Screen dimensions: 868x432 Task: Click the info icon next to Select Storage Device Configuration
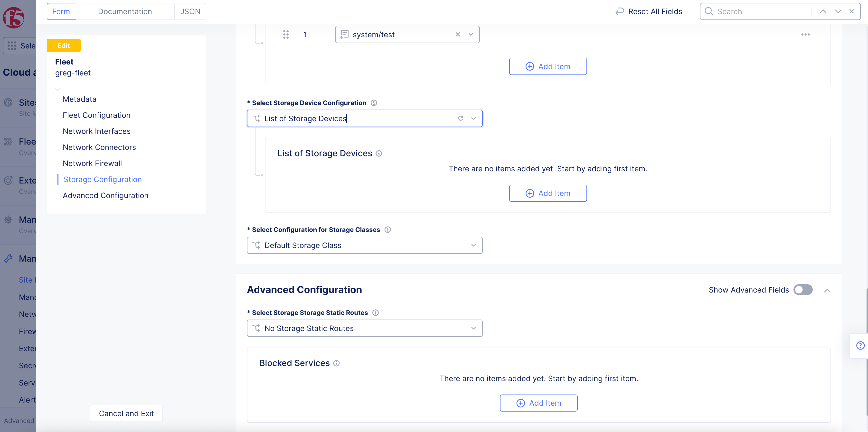click(x=374, y=103)
